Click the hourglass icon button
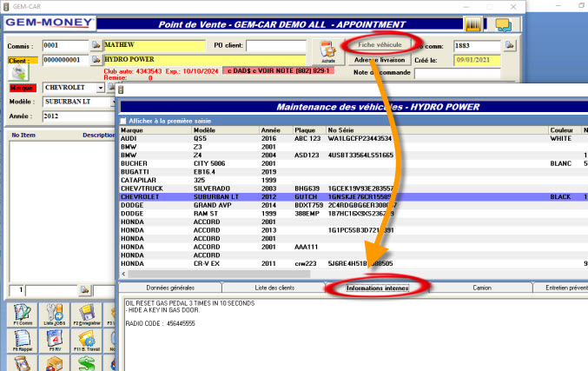This screenshot has height=371, width=588. tap(23, 363)
